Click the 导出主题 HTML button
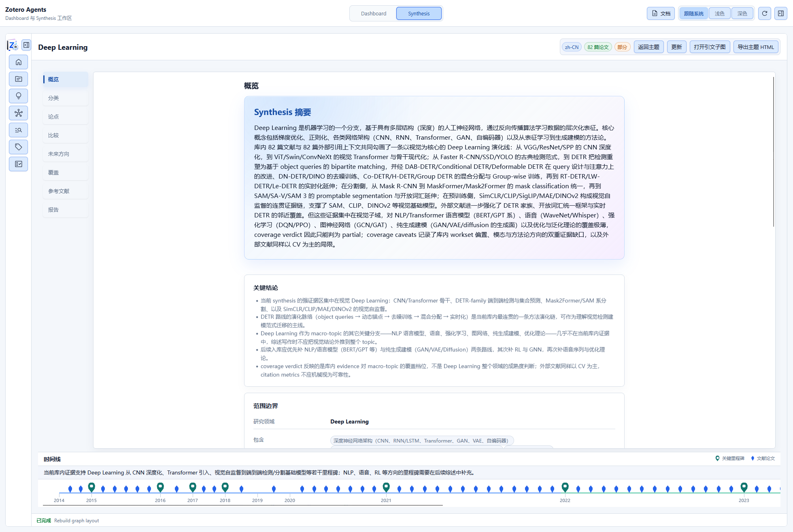Viewport: 793px width, 532px height. 756,47
